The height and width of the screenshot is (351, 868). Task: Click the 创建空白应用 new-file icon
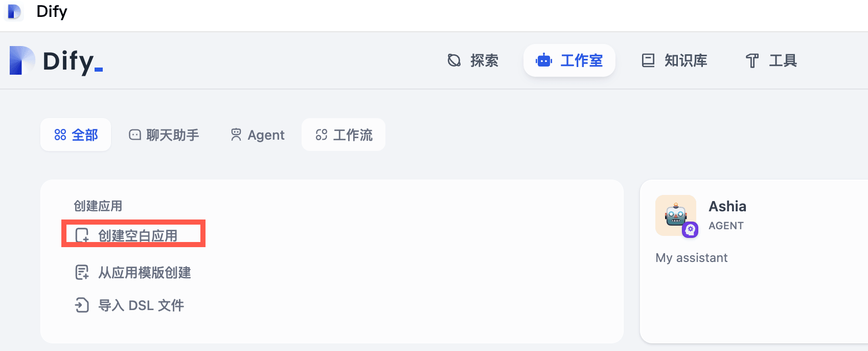(x=82, y=235)
